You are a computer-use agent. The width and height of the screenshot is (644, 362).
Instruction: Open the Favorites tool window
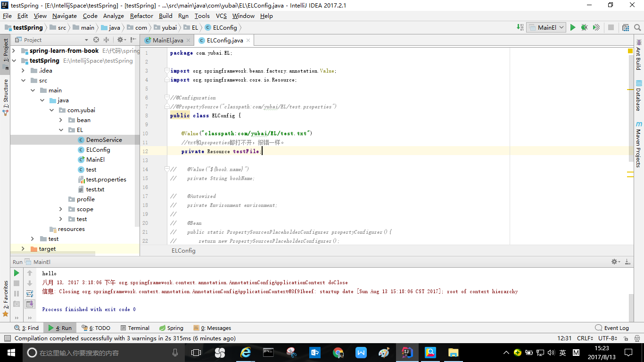6,298
